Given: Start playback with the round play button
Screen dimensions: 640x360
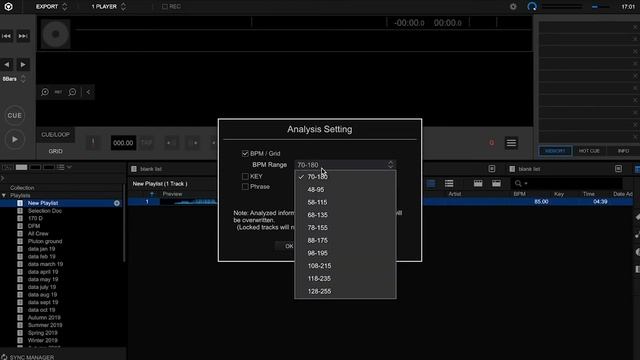Looking at the screenshot, I should tap(15, 140).
